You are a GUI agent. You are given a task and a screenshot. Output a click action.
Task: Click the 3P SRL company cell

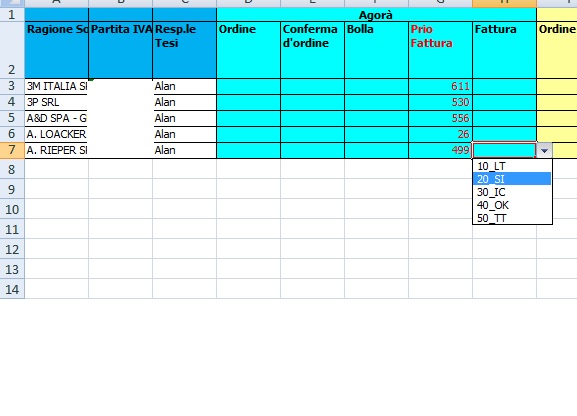(57, 102)
